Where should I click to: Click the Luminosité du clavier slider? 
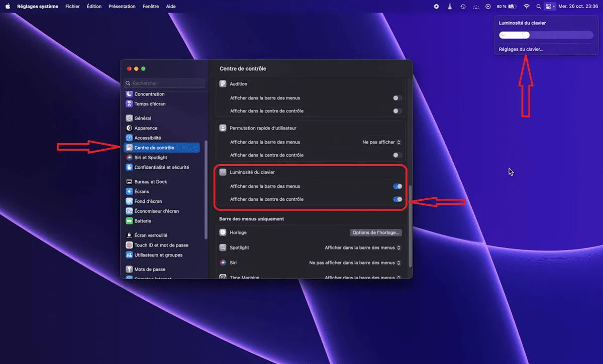click(x=546, y=35)
